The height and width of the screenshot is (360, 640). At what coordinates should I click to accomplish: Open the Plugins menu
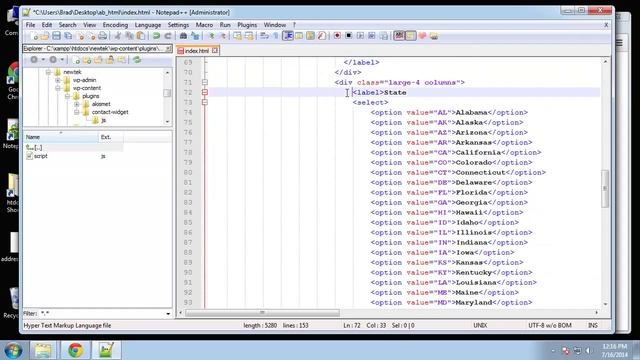coord(247,25)
